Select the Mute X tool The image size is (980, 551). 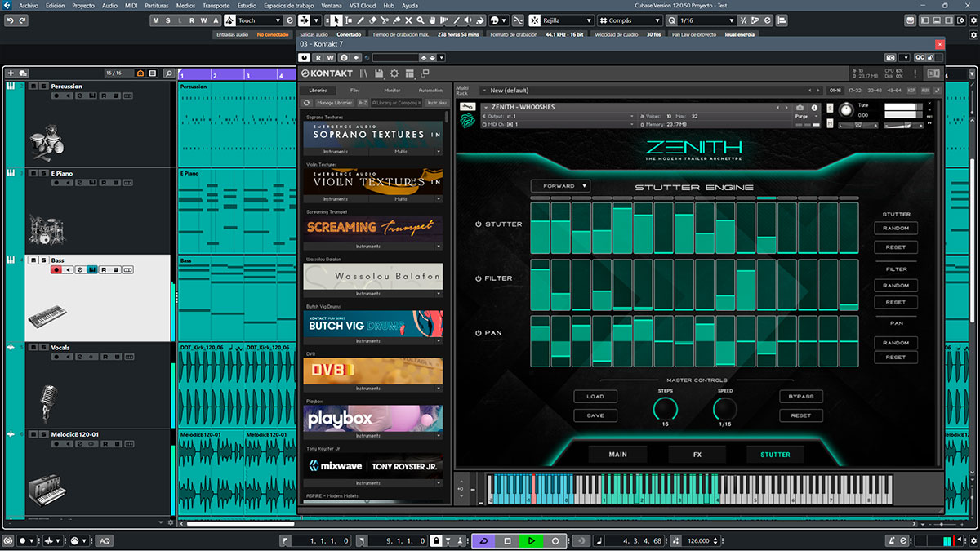408,20
